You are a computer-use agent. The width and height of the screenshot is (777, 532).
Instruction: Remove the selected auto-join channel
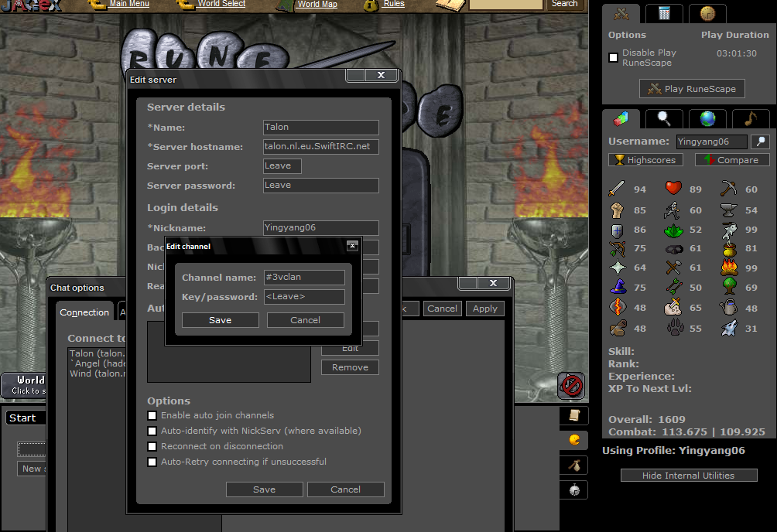point(350,367)
